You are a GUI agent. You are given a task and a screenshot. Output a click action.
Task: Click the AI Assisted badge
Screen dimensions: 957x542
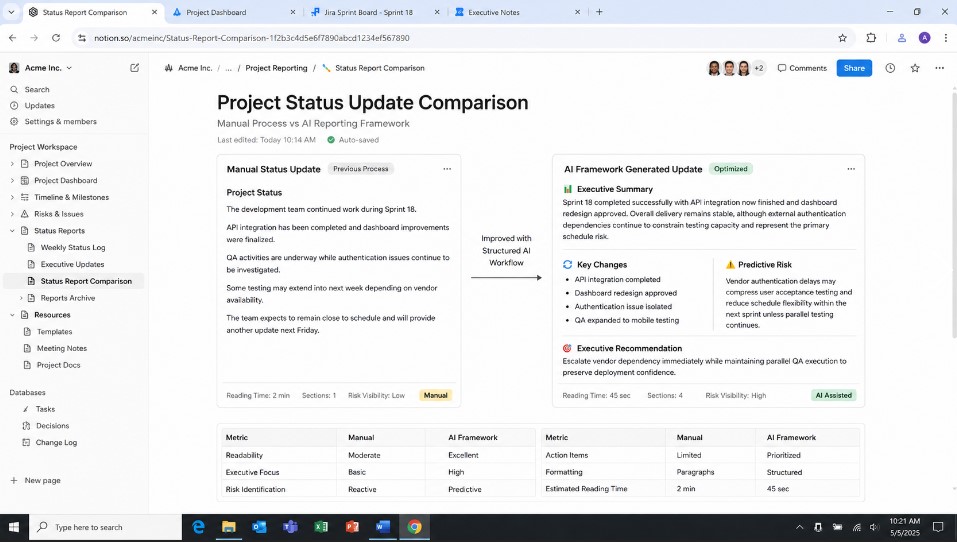tap(833, 396)
